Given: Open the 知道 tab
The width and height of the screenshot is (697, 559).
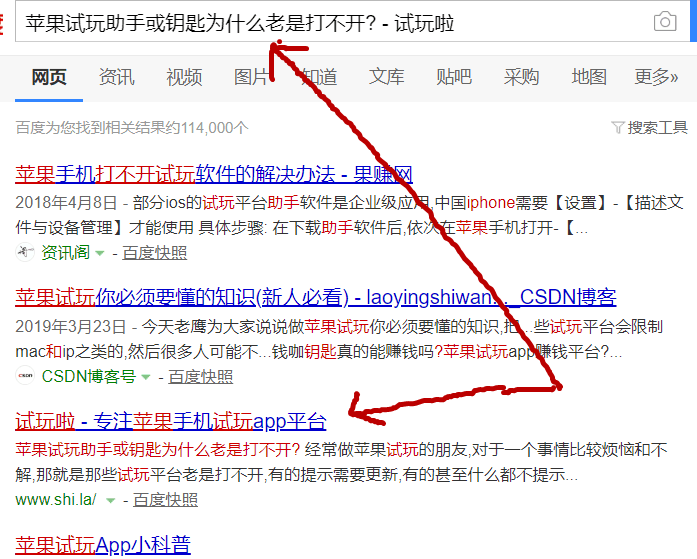Looking at the screenshot, I should [319, 77].
